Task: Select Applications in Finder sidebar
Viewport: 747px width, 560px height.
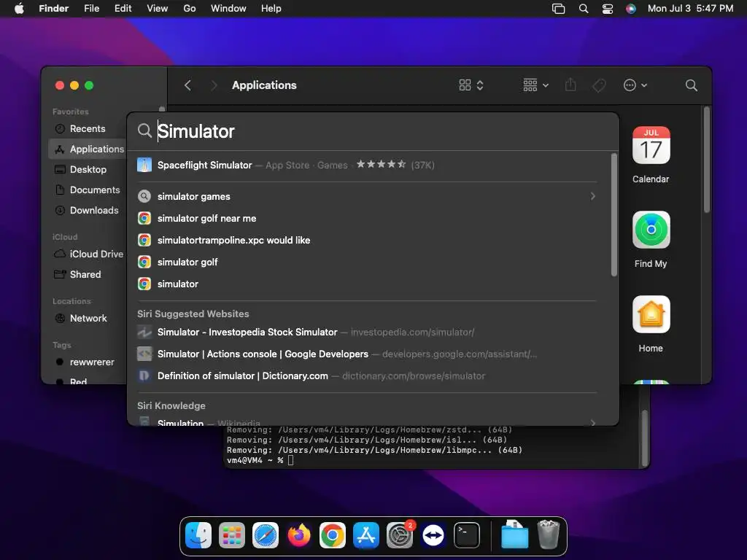Action: click(88, 149)
